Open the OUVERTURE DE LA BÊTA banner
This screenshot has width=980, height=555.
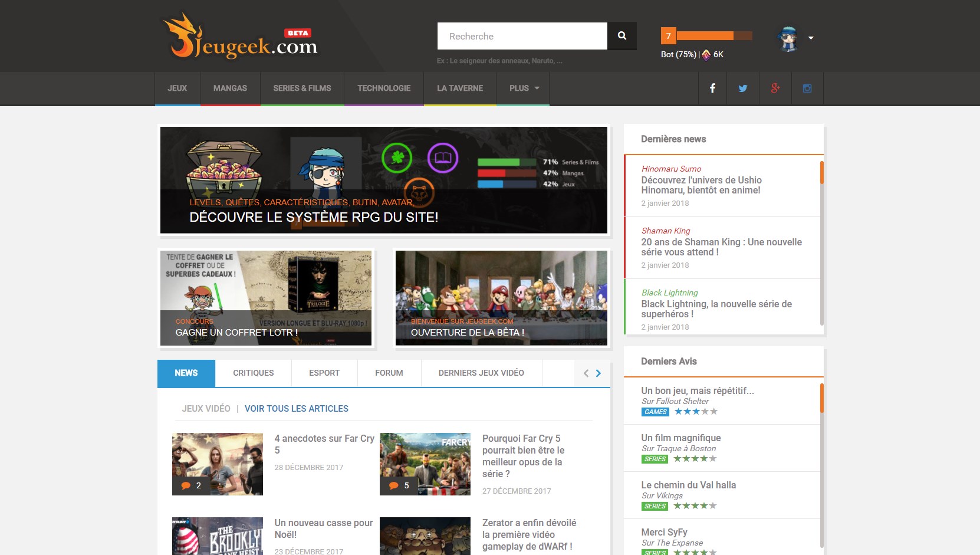(501, 298)
